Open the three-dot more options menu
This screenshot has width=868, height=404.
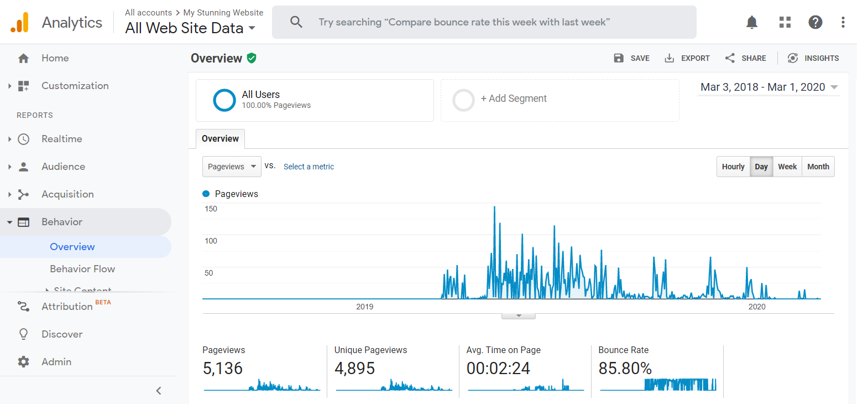click(843, 22)
